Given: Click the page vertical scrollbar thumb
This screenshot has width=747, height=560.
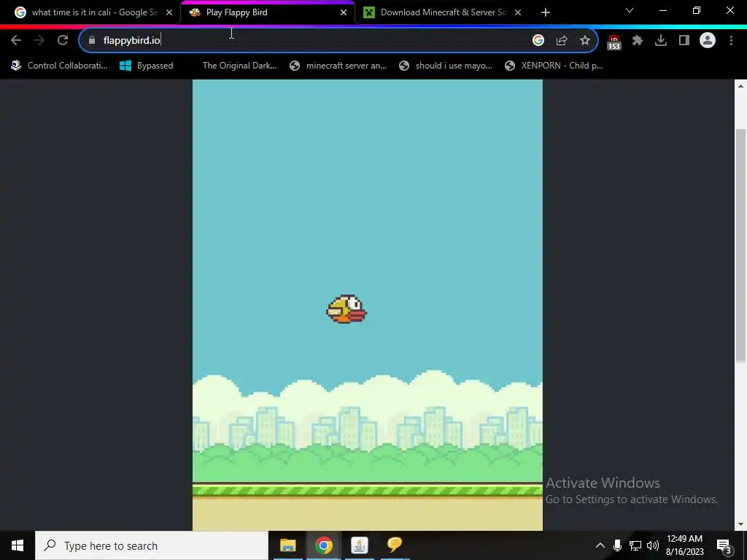Looking at the screenshot, I should [x=740, y=245].
